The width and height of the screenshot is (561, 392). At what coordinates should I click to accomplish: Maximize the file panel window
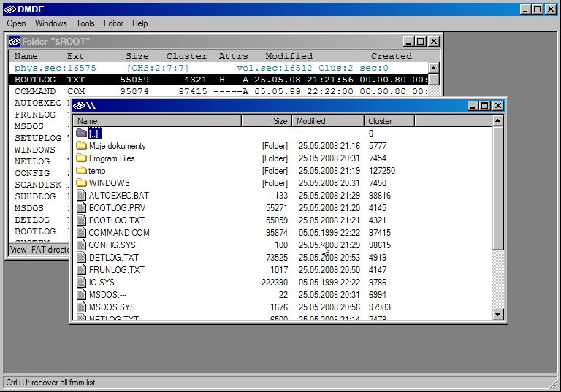pyautogui.click(x=485, y=106)
